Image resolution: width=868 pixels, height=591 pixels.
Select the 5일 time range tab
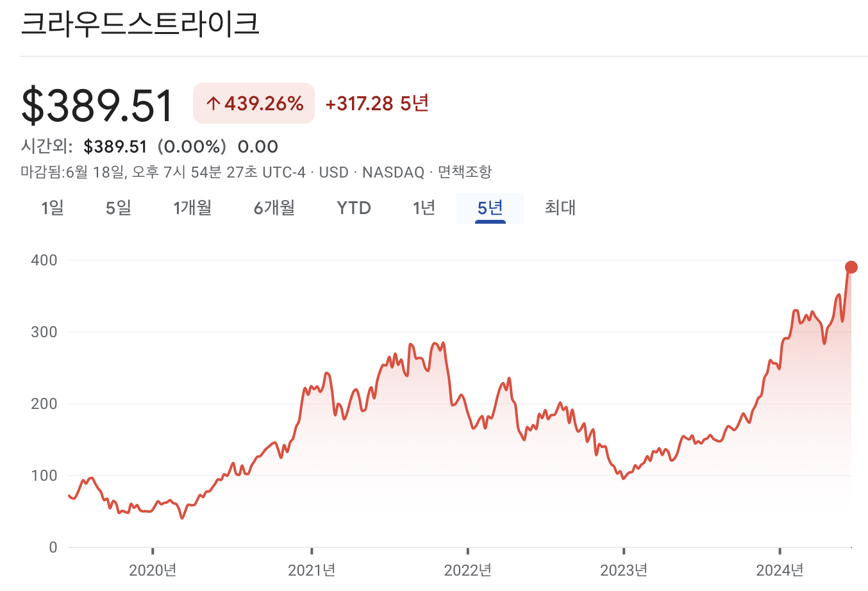point(118,208)
